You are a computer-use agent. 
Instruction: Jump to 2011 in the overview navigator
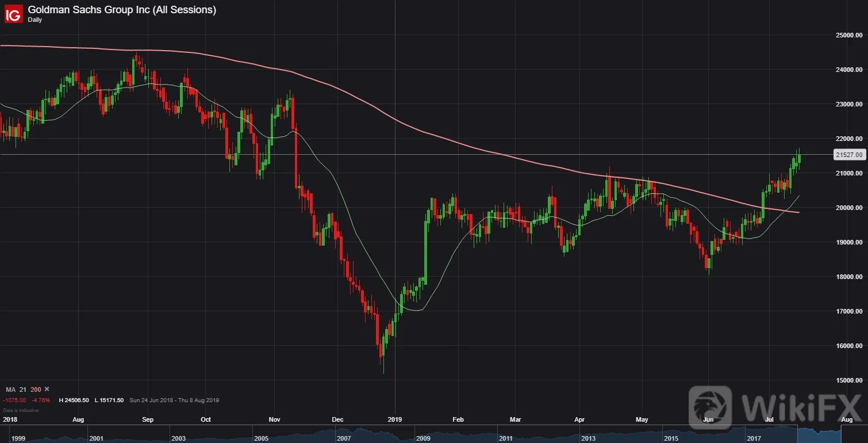click(505, 438)
